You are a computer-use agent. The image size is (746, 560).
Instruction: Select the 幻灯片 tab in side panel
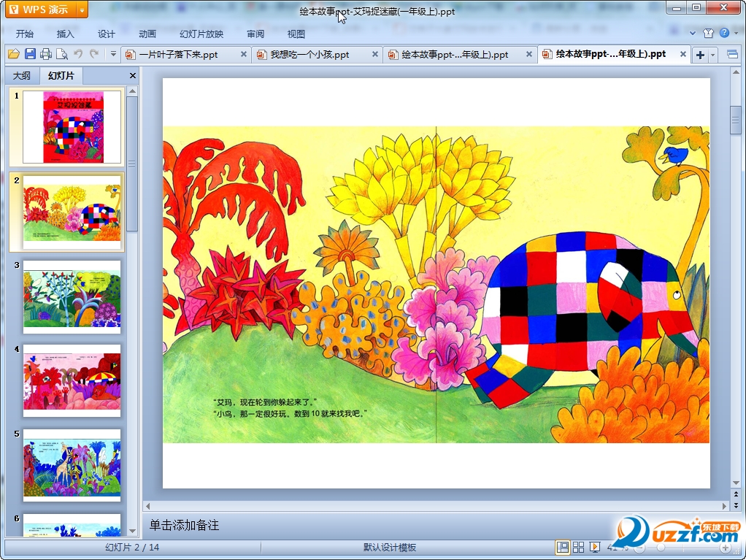61,76
